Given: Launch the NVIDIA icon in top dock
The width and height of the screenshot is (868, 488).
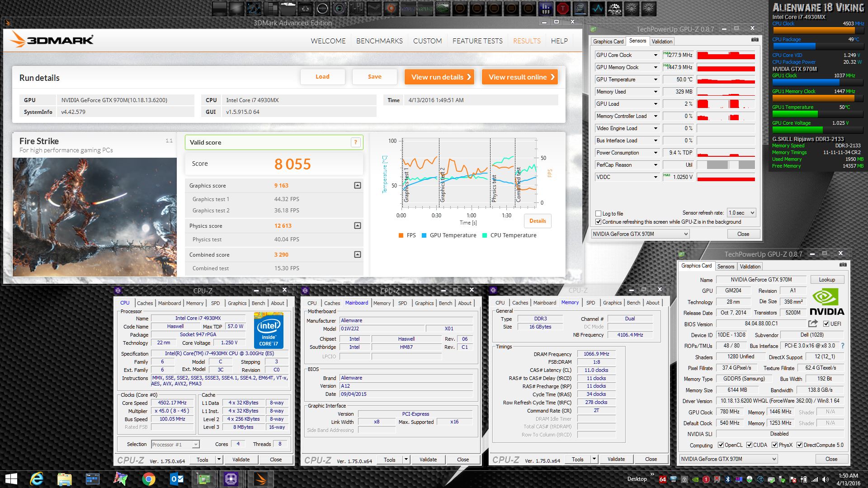Looking at the screenshot, I should click(443, 8).
